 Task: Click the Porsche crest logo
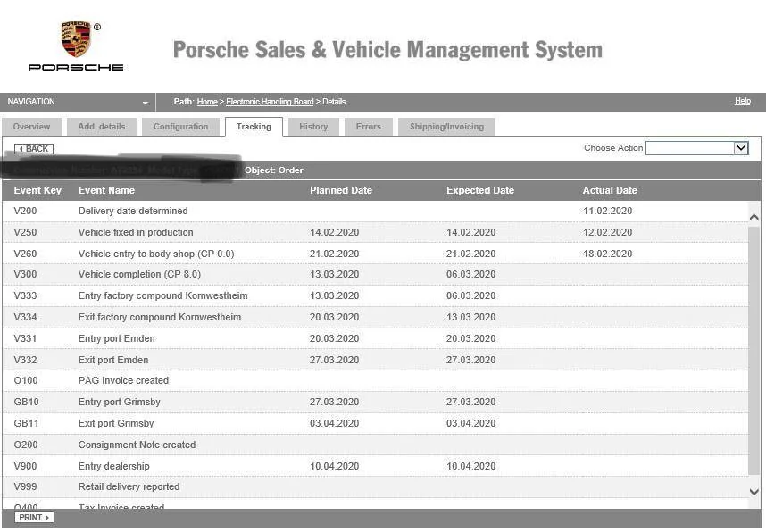76,38
